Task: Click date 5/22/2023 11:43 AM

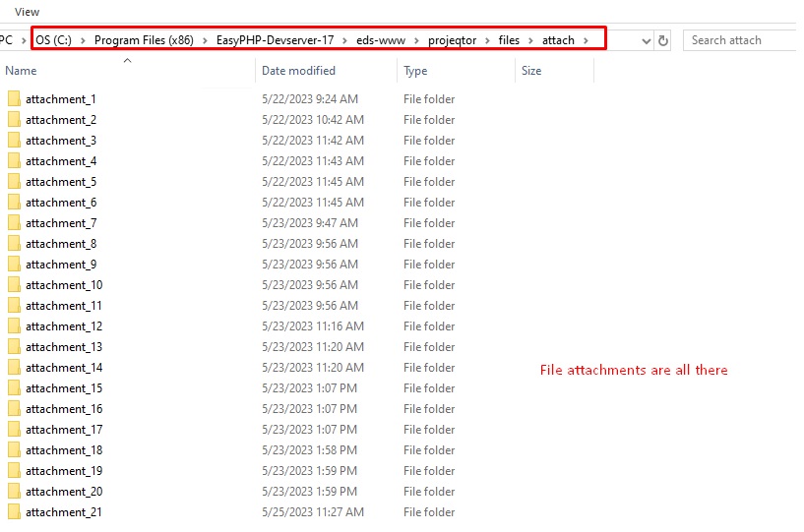Action: tap(313, 161)
